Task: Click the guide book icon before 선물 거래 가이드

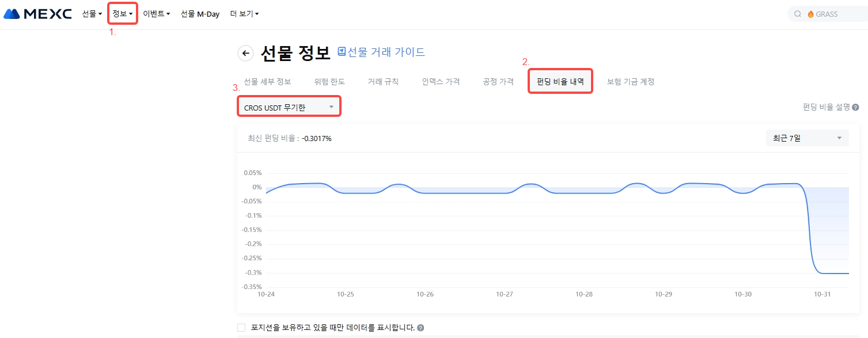Action: (x=342, y=52)
